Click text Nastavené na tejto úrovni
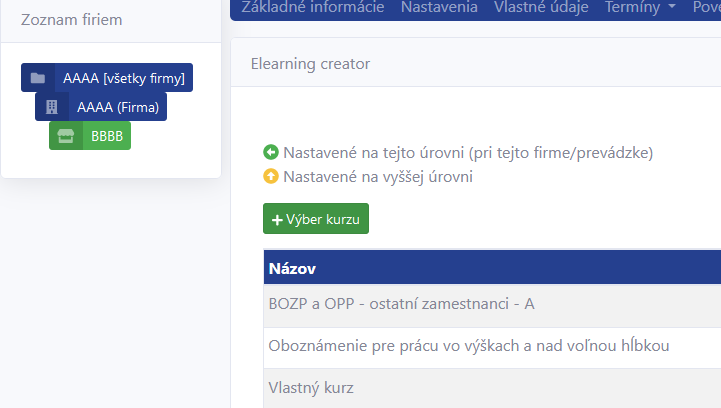This screenshot has width=721, height=408. tap(373, 152)
